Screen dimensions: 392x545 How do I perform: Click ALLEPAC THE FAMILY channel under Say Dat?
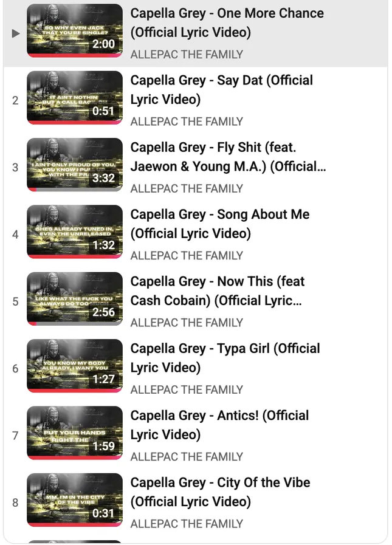[187, 122]
